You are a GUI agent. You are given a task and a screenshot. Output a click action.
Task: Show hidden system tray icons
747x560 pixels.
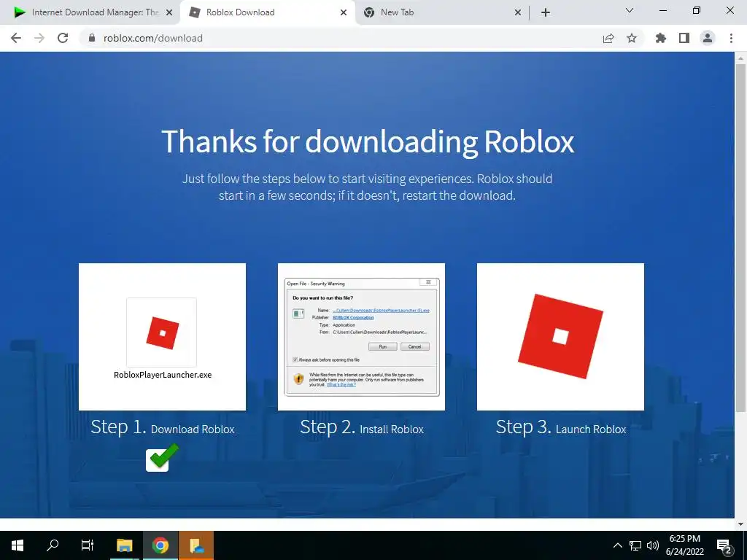[x=617, y=545]
